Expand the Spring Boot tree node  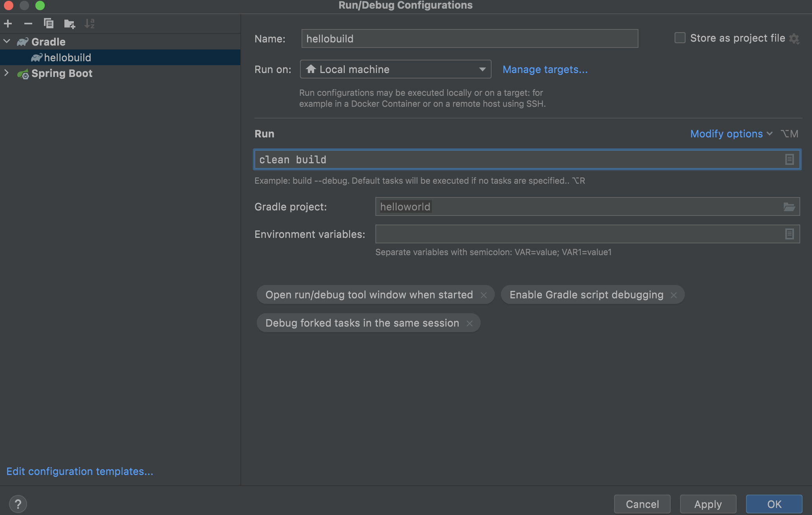[7, 73]
